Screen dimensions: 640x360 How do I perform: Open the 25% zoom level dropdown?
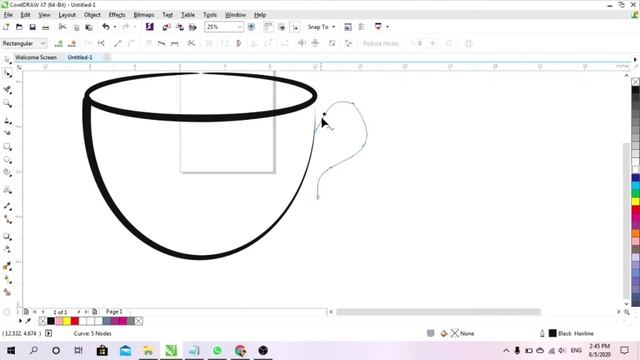(x=240, y=27)
